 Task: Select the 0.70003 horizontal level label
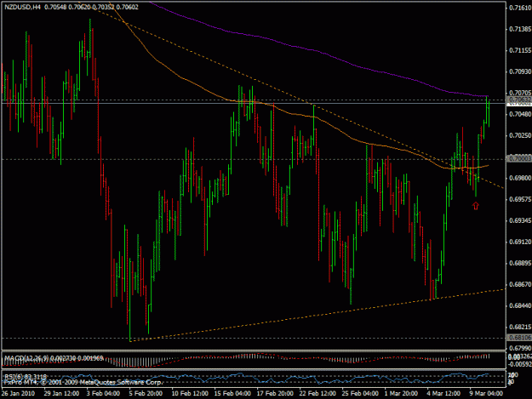(x=519, y=158)
